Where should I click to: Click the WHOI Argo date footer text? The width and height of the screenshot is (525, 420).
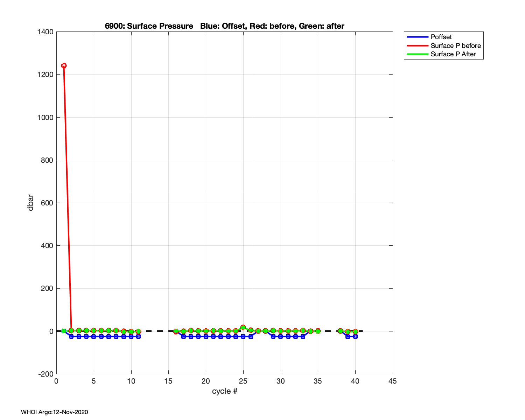coord(55,412)
